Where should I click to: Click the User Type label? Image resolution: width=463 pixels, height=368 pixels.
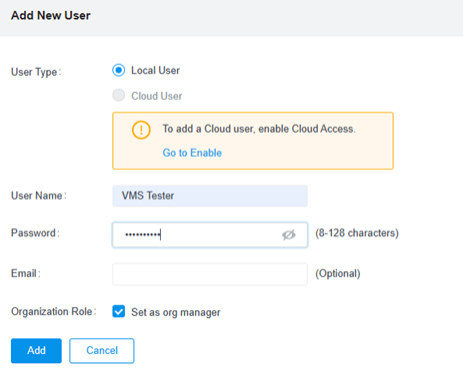click(36, 72)
